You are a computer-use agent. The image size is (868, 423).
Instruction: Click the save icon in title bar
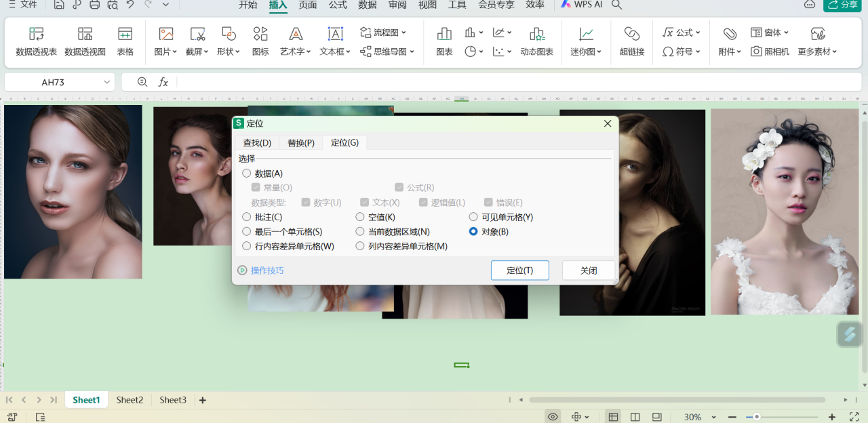pos(59,5)
